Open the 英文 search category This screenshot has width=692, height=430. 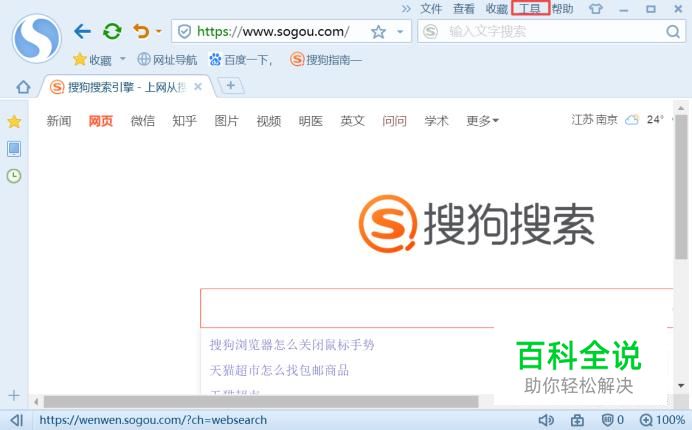tap(353, 121)
